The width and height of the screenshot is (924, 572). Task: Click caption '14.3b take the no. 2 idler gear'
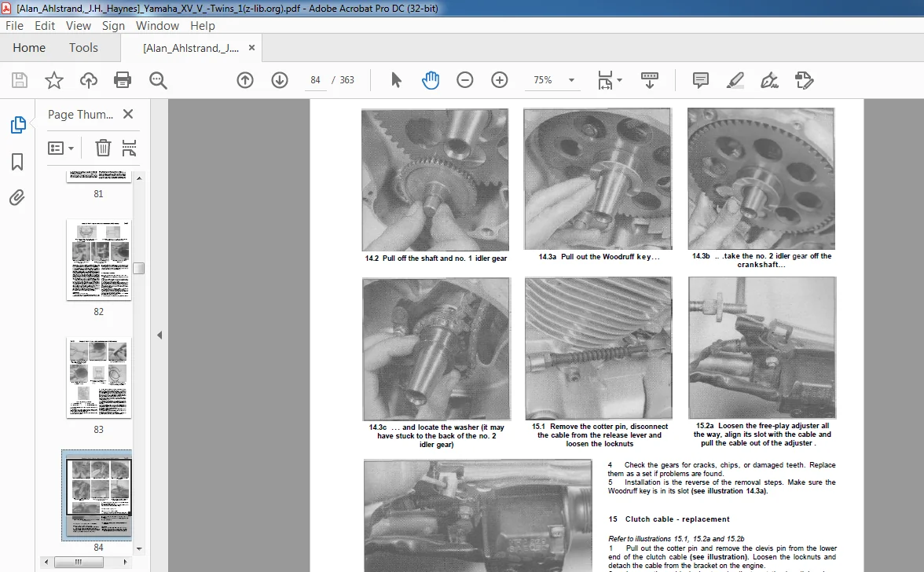[761, 260]
